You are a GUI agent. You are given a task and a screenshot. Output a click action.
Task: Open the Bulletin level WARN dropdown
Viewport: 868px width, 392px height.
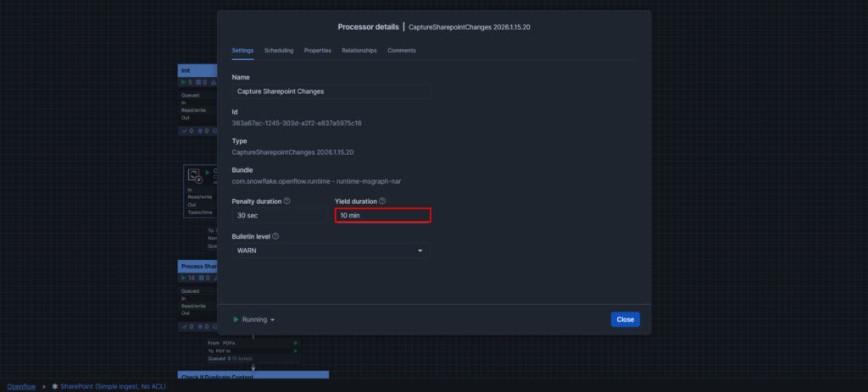[x=331, y=251]
